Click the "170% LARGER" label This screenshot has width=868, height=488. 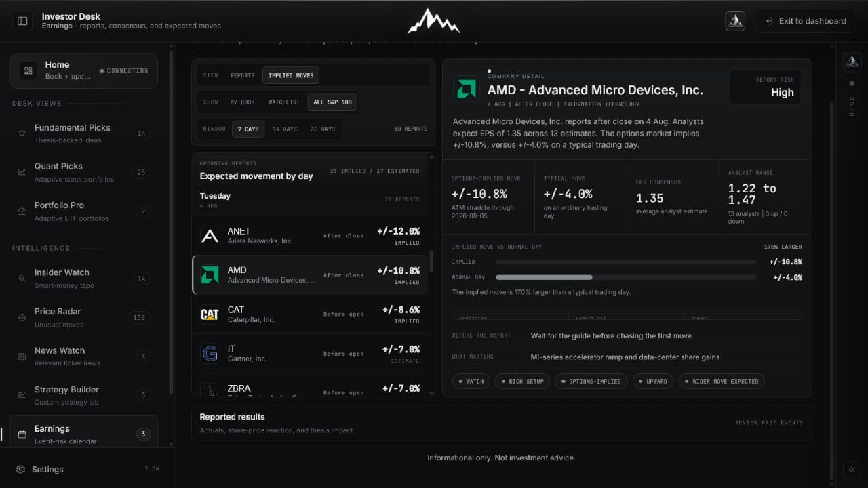[x=783, y=247]
